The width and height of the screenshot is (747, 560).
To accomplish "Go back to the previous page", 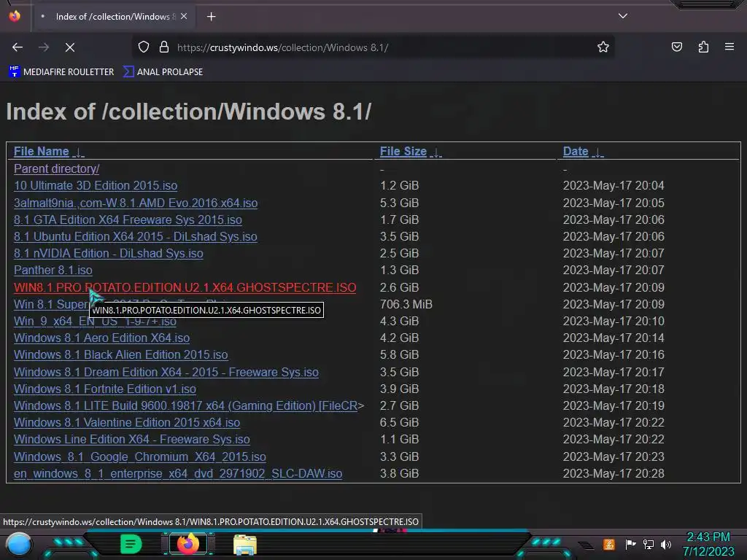I will tap(18, 47).
